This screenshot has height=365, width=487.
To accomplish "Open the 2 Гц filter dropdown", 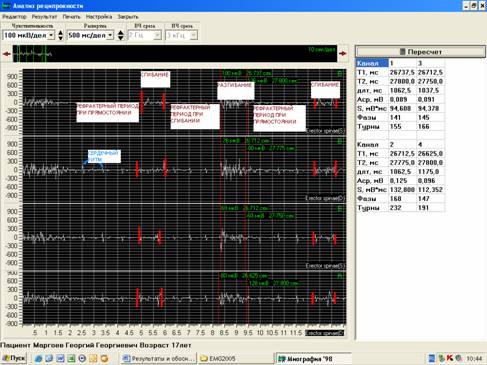I will point(157,35).
